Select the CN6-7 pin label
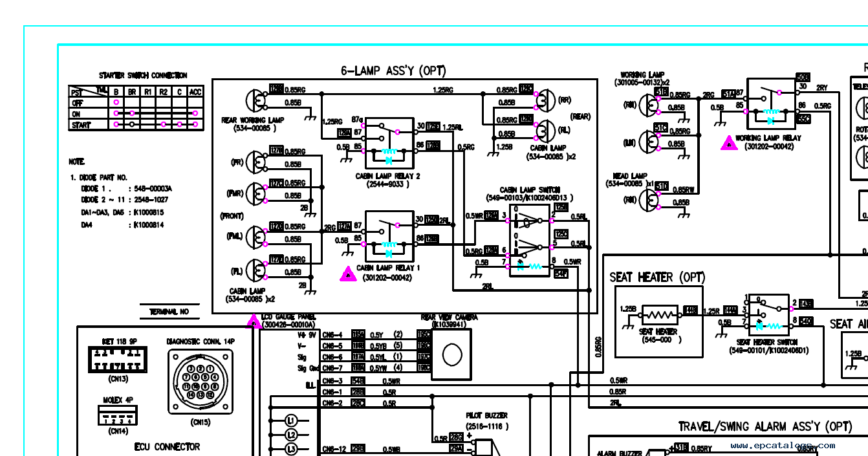Image resolution: width=868 pixels, height=456 pixels. point(332,368)
